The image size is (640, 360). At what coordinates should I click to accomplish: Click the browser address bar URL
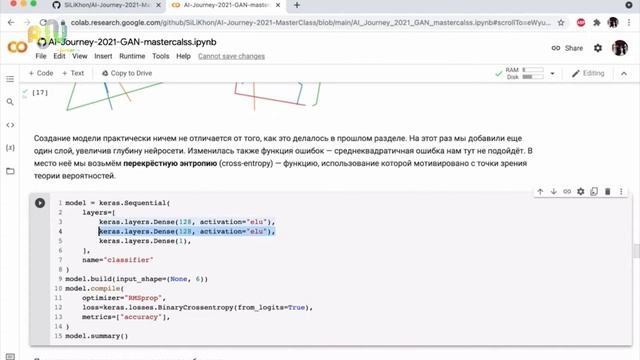[x=310, y=23]
